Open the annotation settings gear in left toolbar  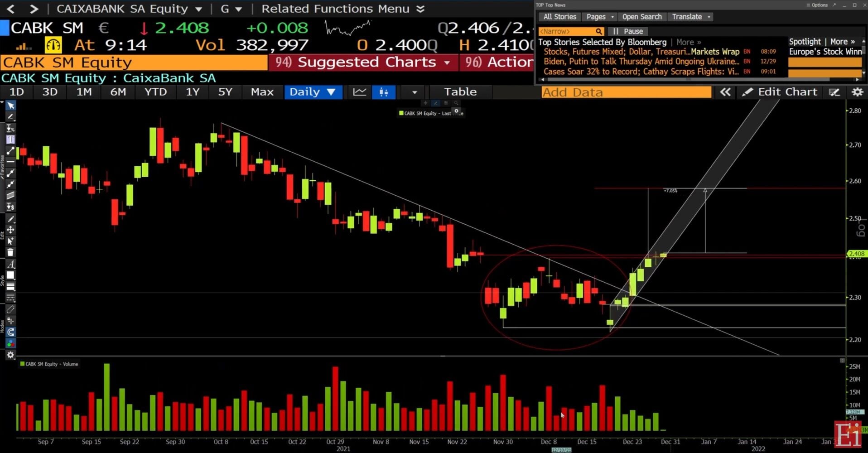[x=10, y=355]
